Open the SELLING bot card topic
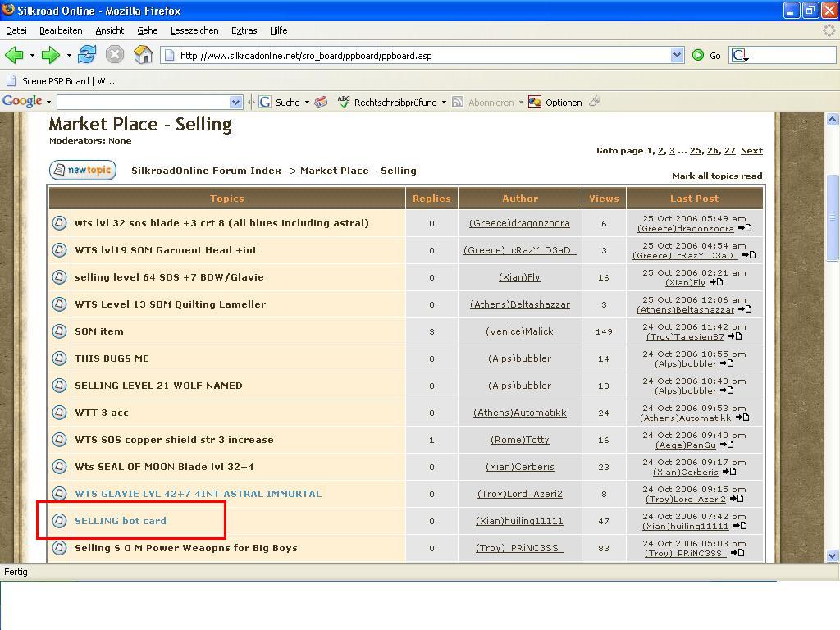The image size is (840, 630). coord(121,521)
